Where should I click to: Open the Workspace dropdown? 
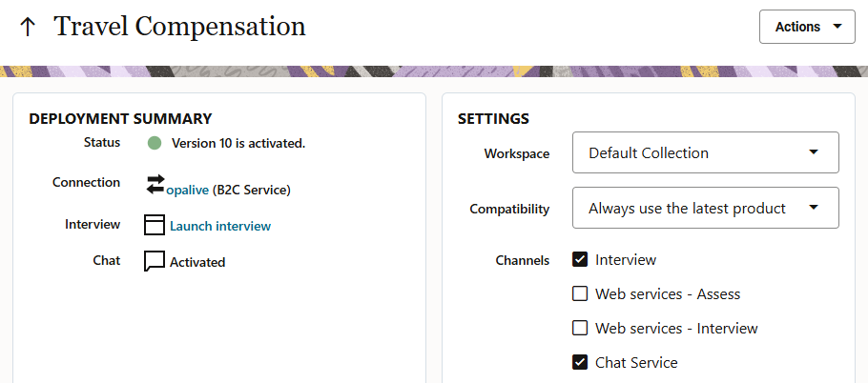point(705,152)
